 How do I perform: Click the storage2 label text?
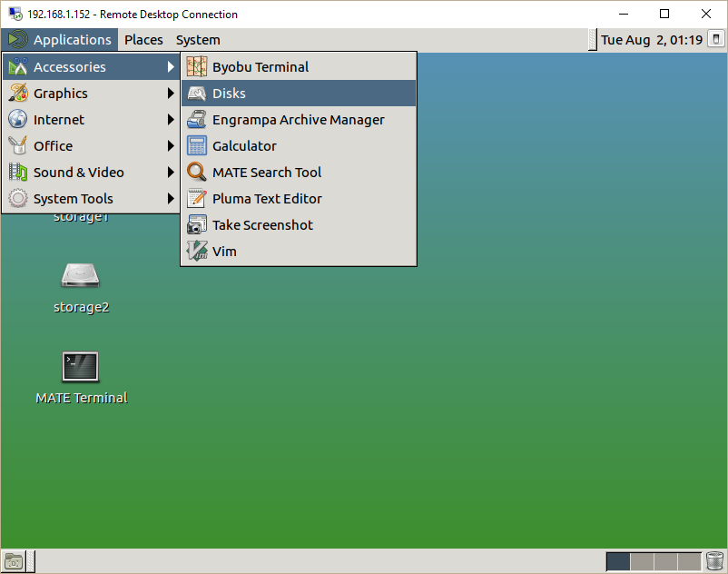[82, 307]
